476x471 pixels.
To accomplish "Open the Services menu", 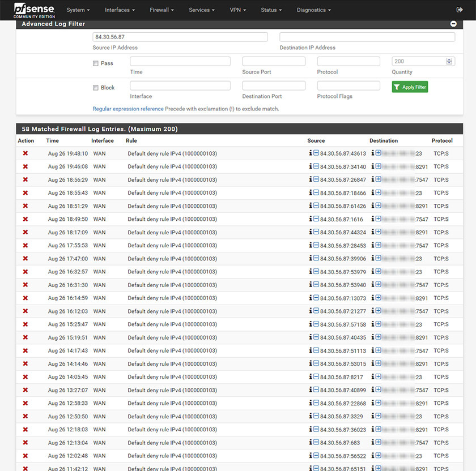I will point(202,10).
